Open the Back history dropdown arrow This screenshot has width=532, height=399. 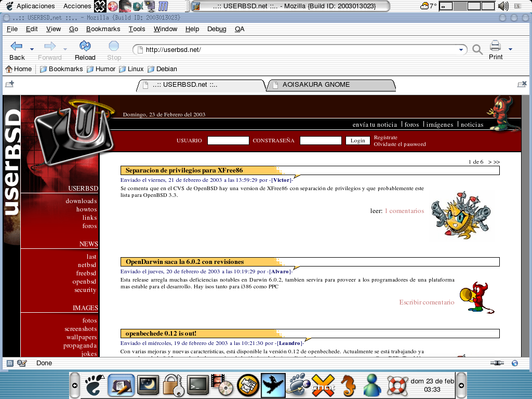point(32,49)
